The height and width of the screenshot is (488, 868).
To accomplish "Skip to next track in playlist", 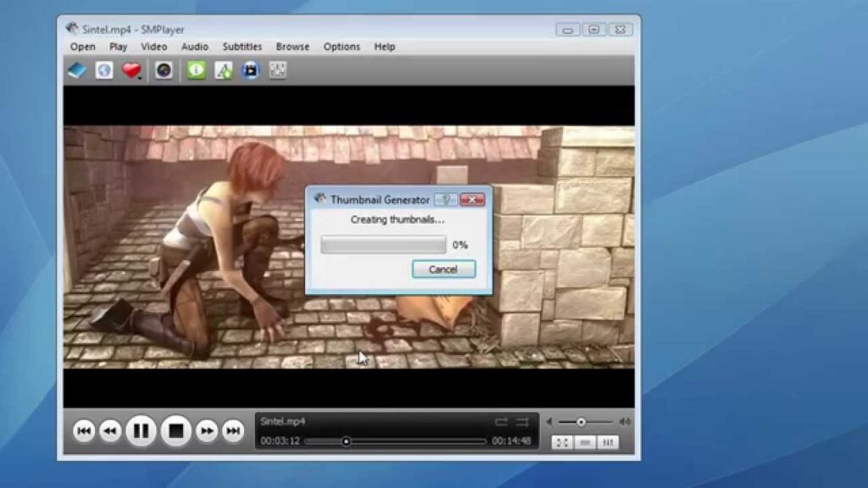I will pyautogui.click(x=233, y=431).
